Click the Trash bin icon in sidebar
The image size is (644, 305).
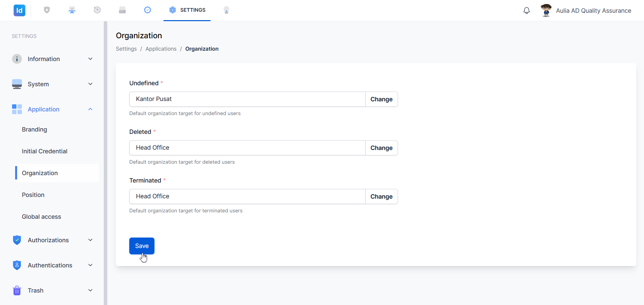point(17,290)
